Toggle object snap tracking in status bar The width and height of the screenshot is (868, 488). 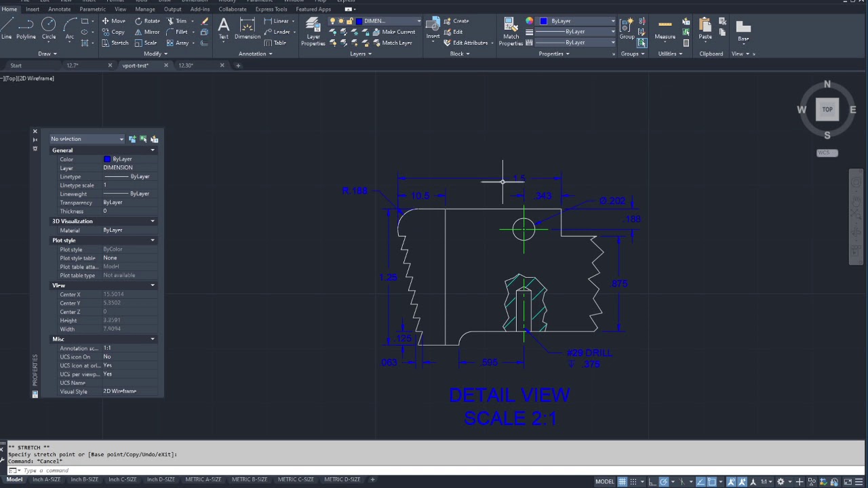coord(701,482)
